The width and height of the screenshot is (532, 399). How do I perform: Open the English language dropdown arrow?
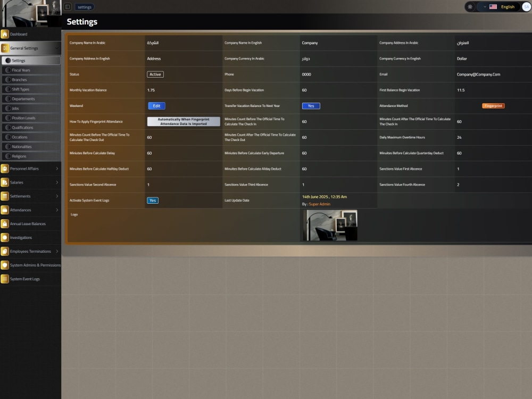(485, 7)
